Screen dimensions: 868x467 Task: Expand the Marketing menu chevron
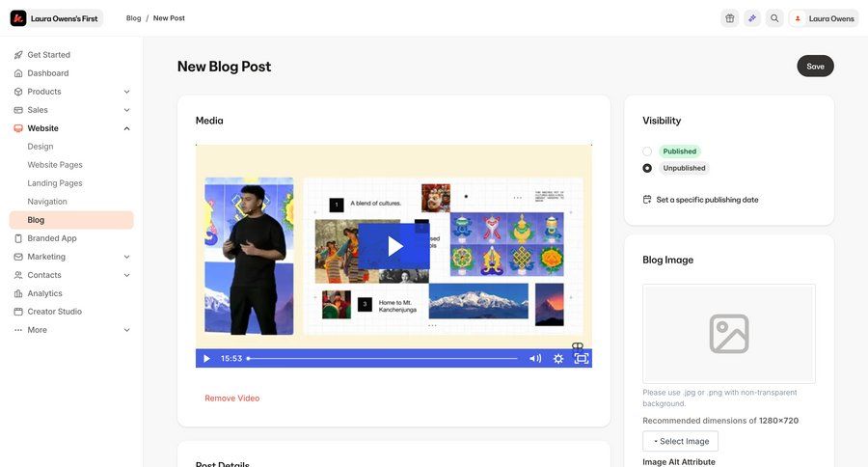tap(126, 257)
